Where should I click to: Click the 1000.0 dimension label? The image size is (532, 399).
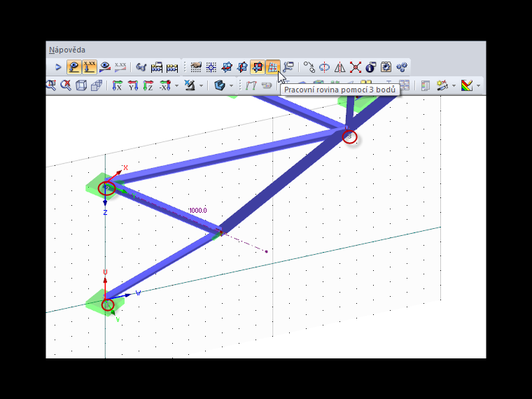click(x=198, y=211)
